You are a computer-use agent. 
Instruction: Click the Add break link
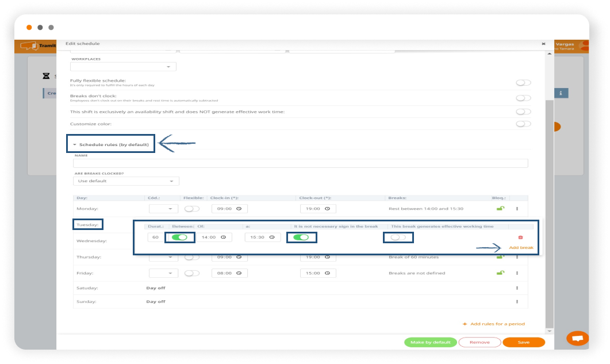click(521, 248)
